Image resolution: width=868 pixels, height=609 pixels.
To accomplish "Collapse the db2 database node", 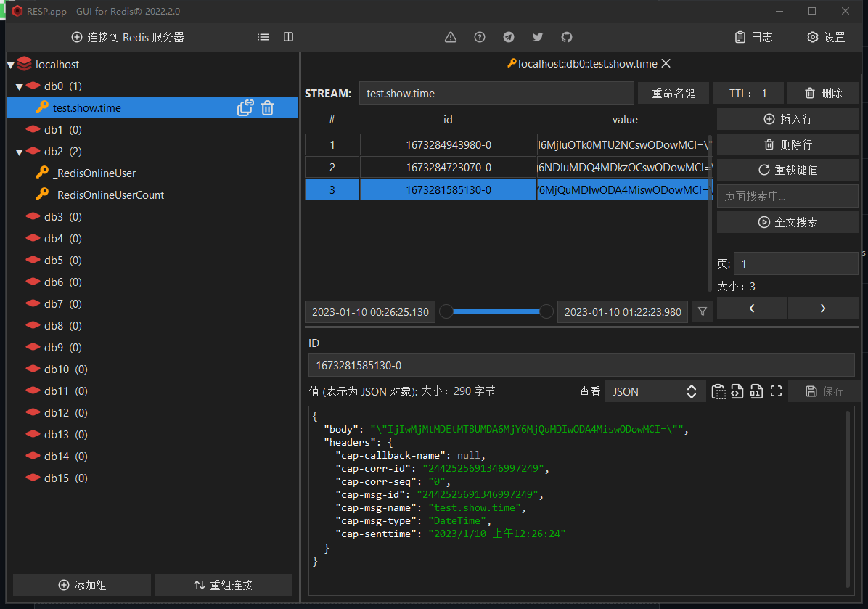I will (20, 152).
